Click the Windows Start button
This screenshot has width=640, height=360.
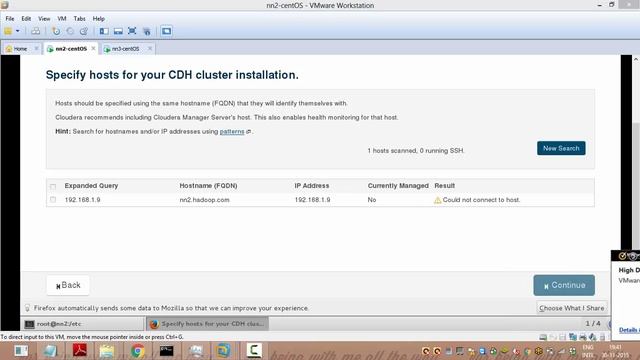[21, 351]
